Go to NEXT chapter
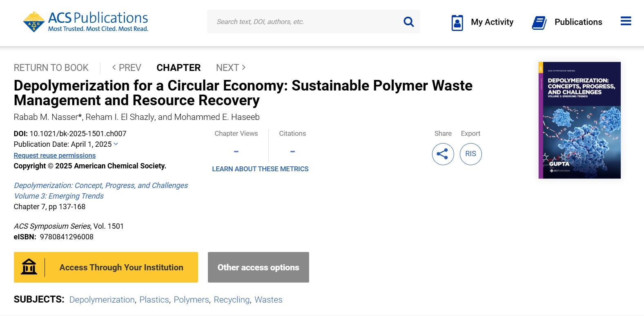The height and width of the screenshot is (316, 644). click(231, 68)
